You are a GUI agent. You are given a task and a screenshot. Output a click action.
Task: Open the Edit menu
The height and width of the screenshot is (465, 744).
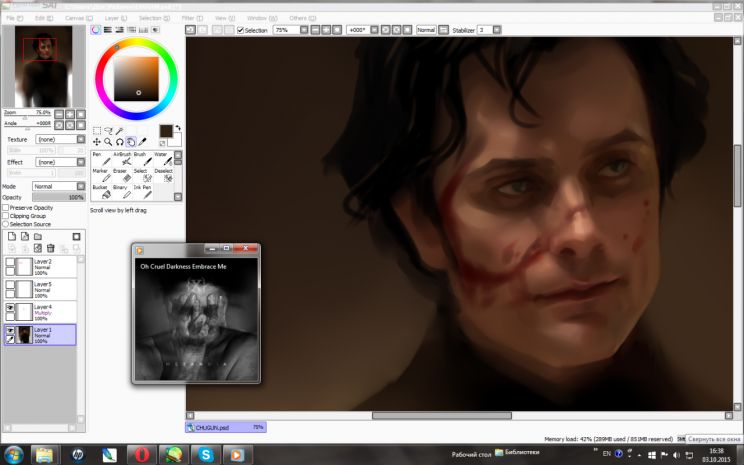[44, 18]
